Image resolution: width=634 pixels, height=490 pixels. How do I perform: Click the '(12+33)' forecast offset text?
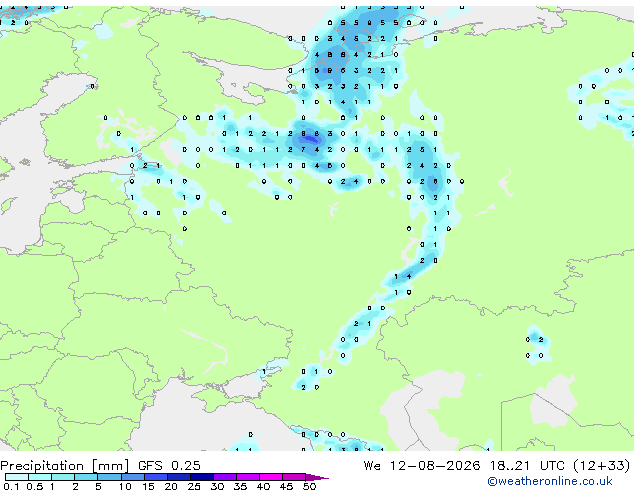[602, 466]
